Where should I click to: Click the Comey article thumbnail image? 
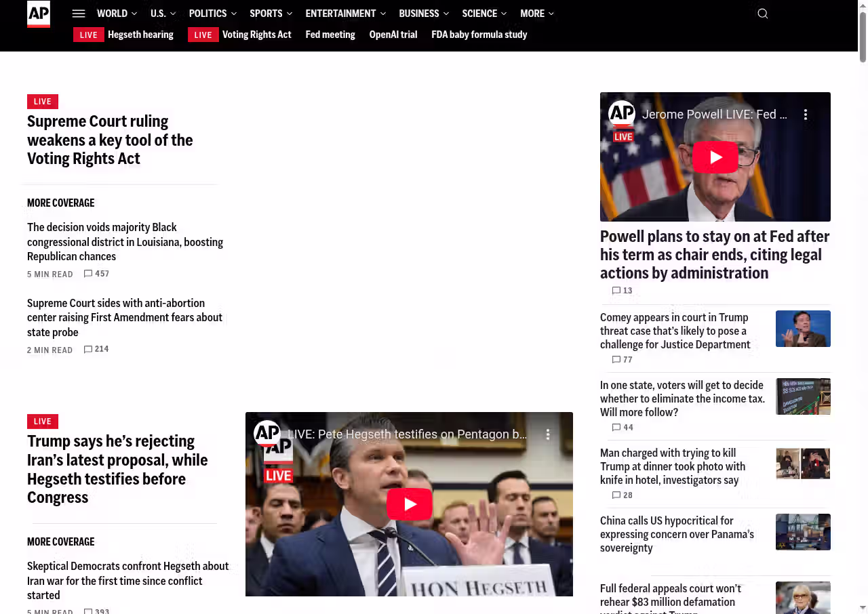803,329
